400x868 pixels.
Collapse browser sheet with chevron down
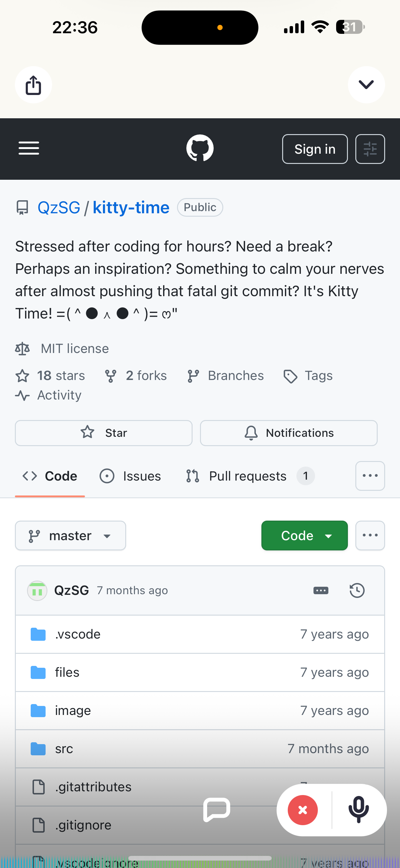point(366,84)
